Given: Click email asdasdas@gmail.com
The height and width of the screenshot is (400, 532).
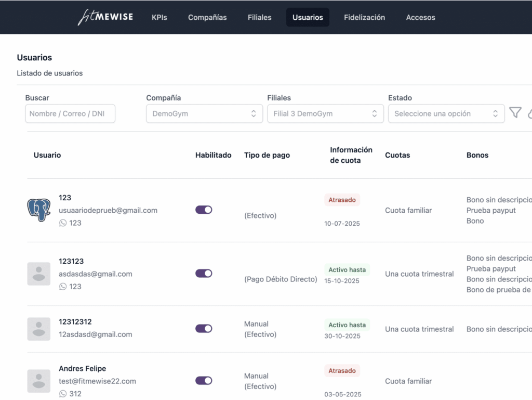Looking at the screenshot, I should point(96,274).
